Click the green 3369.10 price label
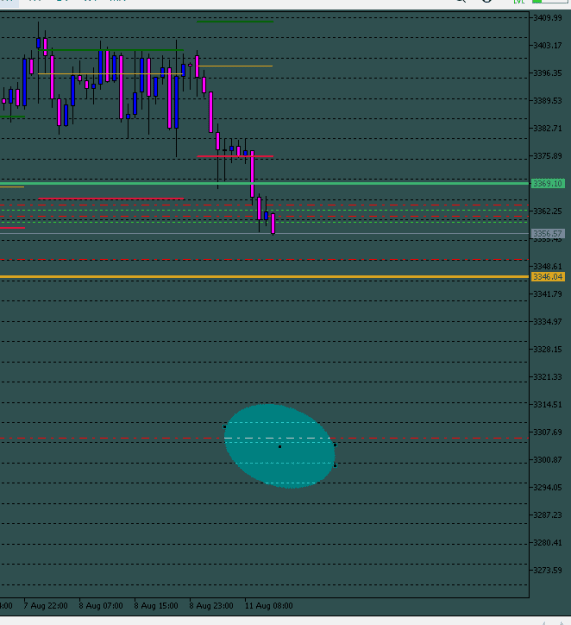 pyautogui.click(x=548, y=184)
